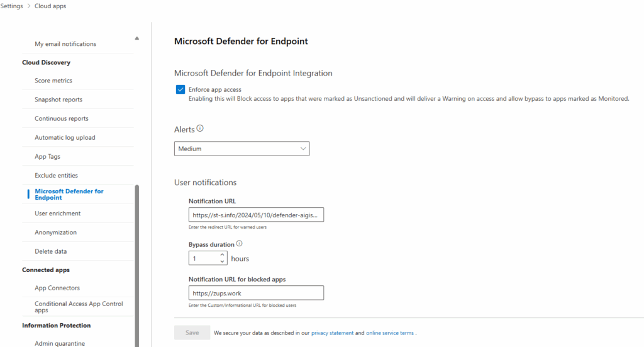The width and height of the screenshot is (644, 347).
Task: Click the Connected apps section heading
Action: 45,270
